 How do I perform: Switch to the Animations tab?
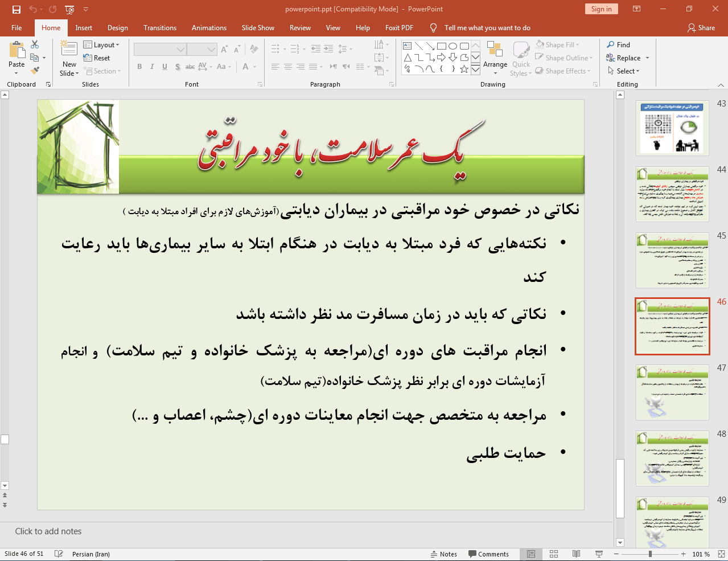[209, 27]
